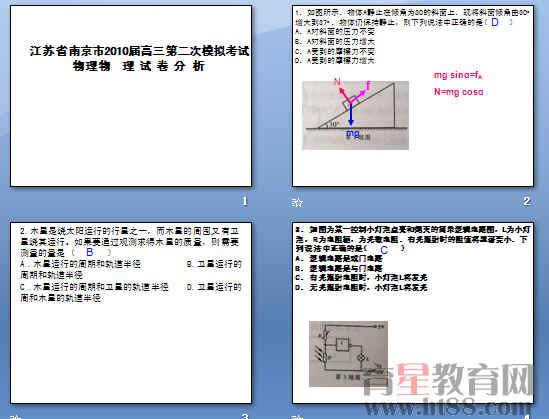Click the blue mg label below the arrow
The width and height of the screenshot is (549, 419).
tap(353, 133)
